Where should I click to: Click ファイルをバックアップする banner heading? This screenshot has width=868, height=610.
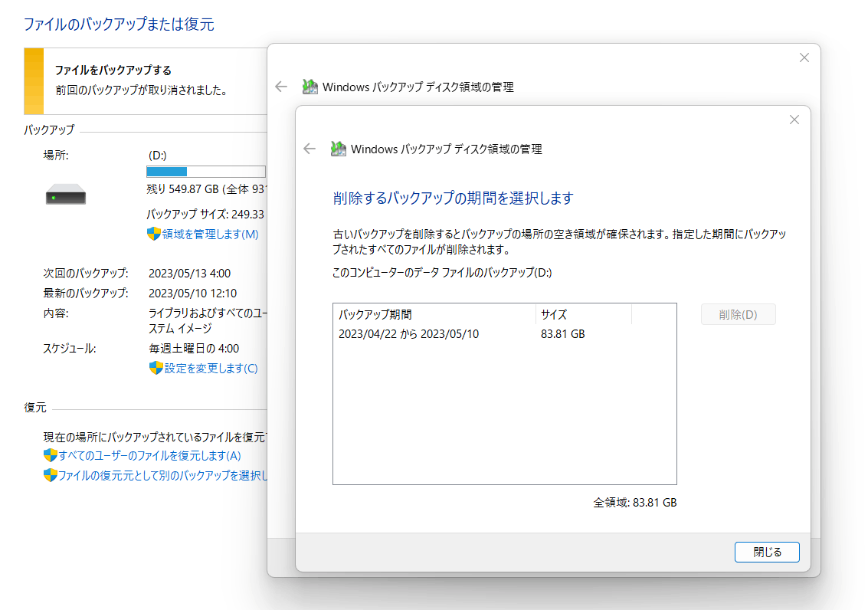tap(113, 71)
